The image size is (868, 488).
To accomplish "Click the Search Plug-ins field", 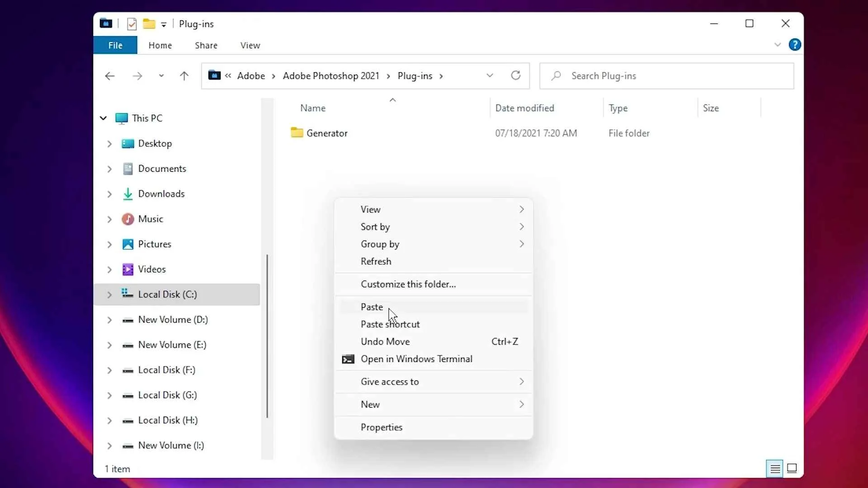I will pos(666,76).
